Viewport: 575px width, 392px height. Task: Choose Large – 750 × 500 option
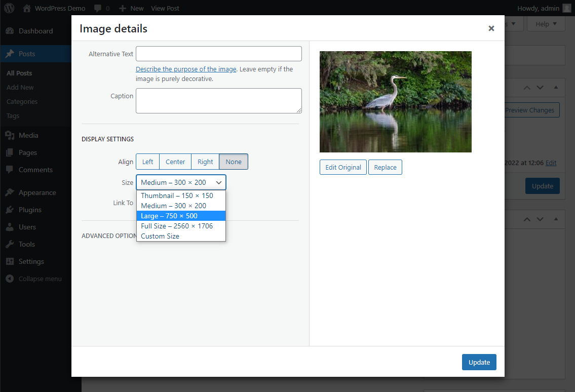(181, 216)
